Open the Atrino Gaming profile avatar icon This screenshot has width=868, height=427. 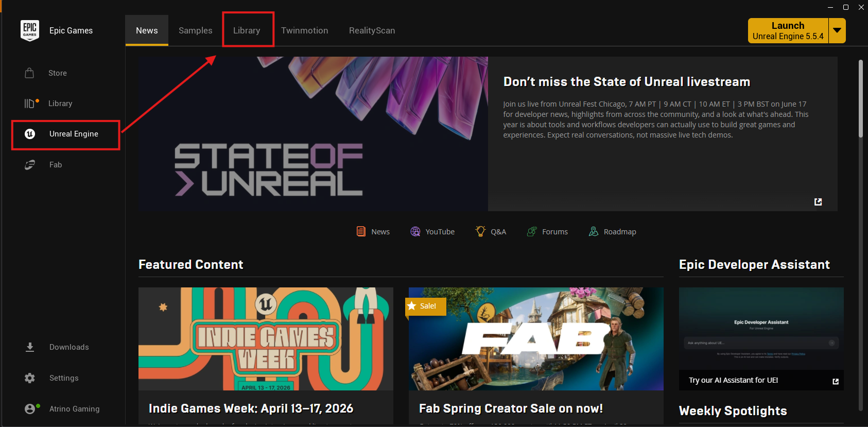click(30, 409)
